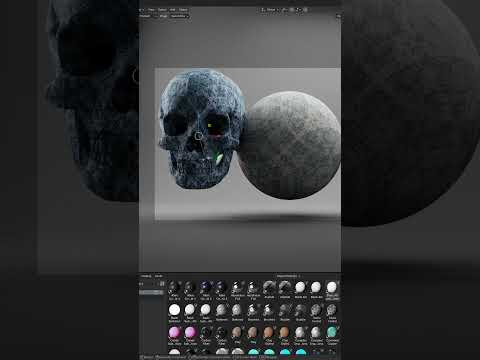Click the 3D cursor circle on the skull
The image size is (480, 360).
point(198,136)
